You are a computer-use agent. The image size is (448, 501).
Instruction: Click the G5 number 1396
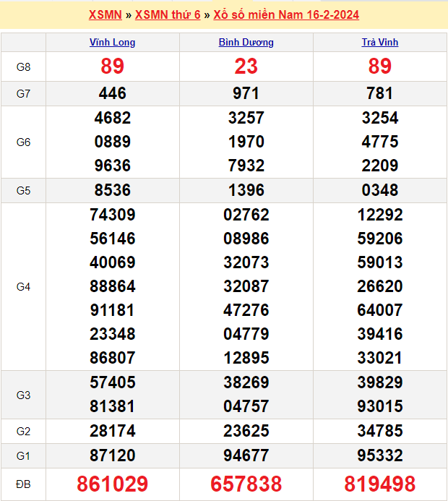(246, 190)
